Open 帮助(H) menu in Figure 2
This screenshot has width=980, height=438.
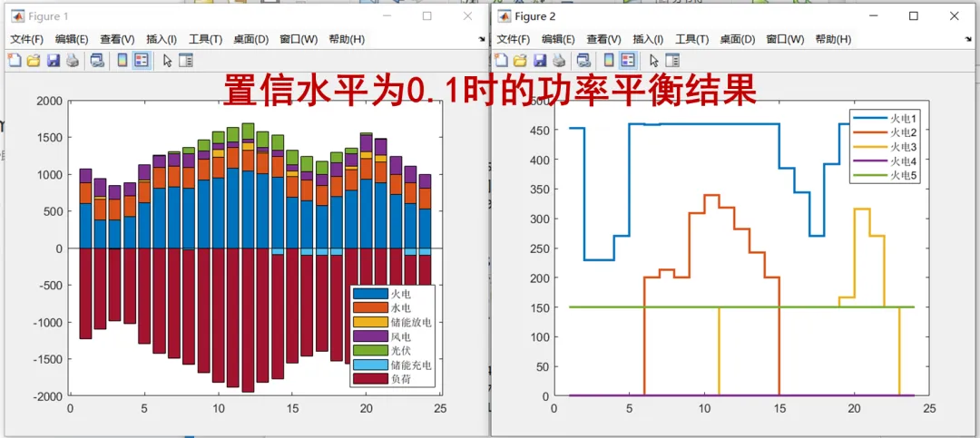[833, 39]
